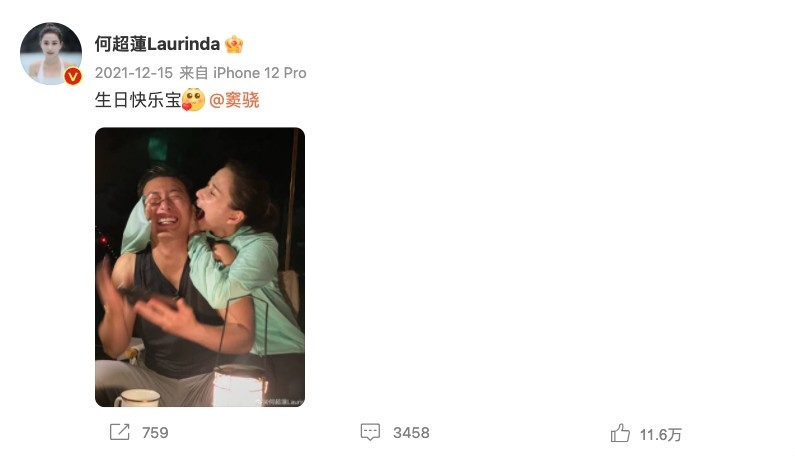Click the repost share icon
This screenshot has height=456, width=795.
pyautogui.click(x=120, y=432)
